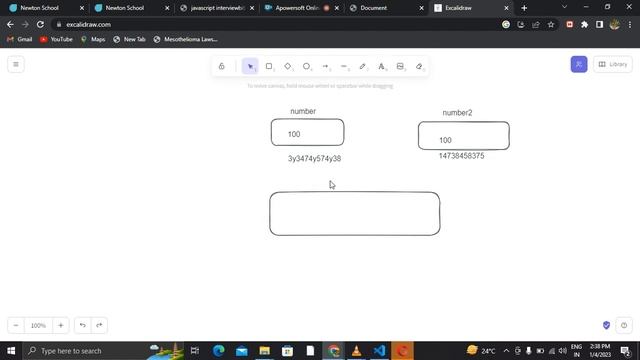Open the Library panel

pos(613,64)
